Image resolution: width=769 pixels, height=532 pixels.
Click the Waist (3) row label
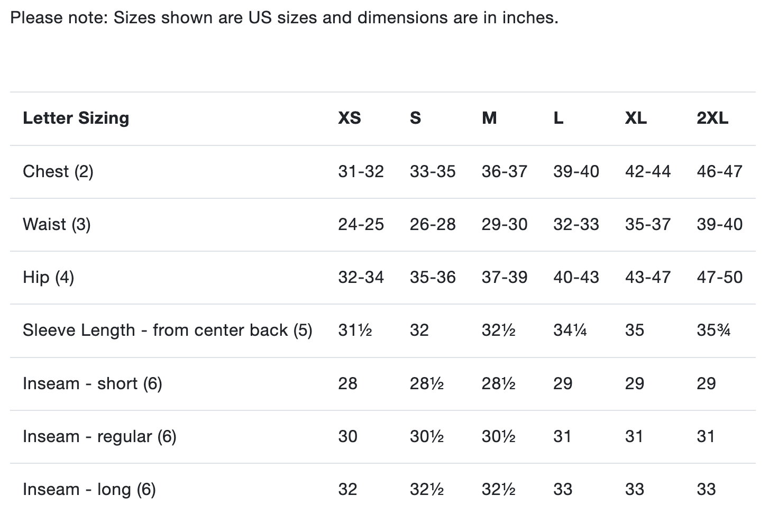point(57,224)
